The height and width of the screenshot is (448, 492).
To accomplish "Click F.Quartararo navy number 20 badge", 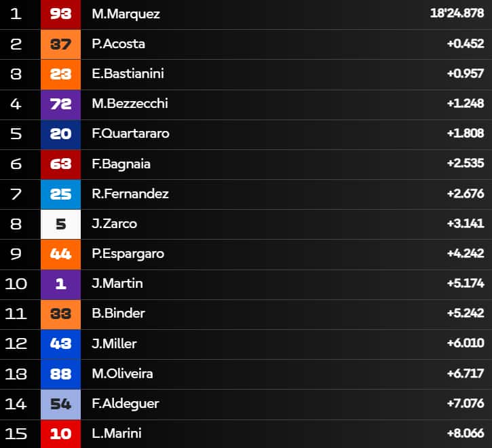I will pos(60,134).
